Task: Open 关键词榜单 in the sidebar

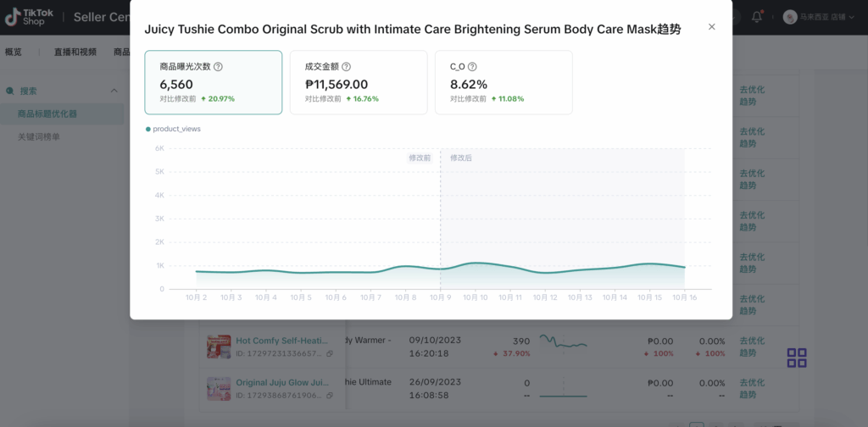Action: tap(39, 136)
